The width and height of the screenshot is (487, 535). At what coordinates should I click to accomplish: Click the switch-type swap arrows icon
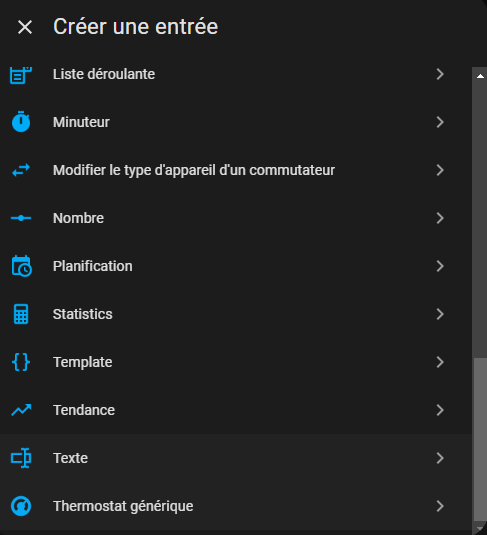coord(21,170)
